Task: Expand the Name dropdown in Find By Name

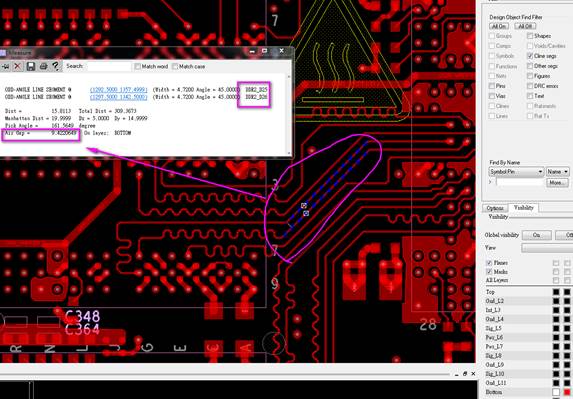Action: pyautogui.click(x=557, y=172)
